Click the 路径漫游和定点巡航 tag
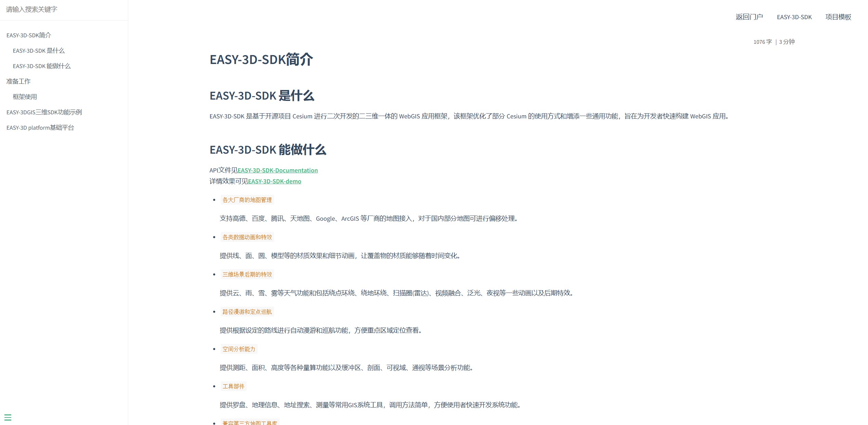 click(x=247, y=312)
